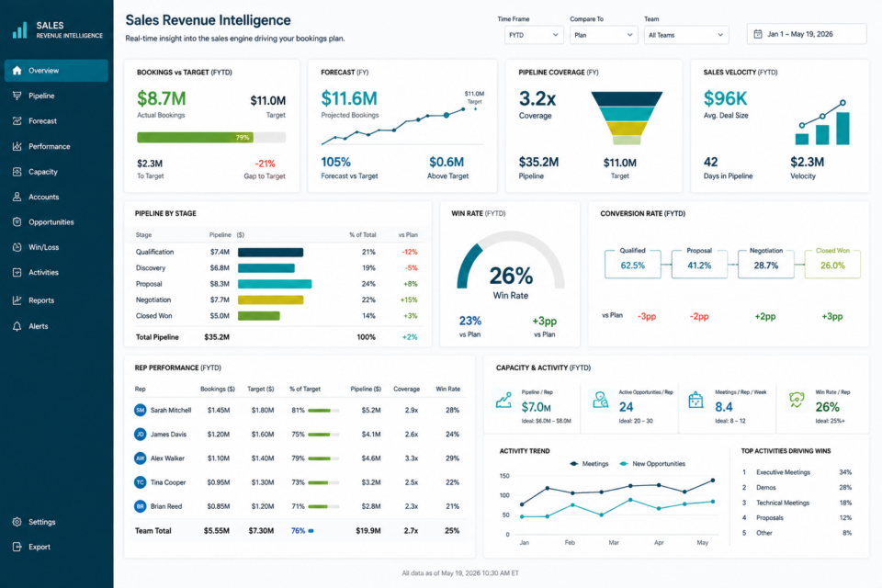The image size is (882, 588).
Task: Click the Pipeline / Rep chart icon
Action: pos(503,400)
